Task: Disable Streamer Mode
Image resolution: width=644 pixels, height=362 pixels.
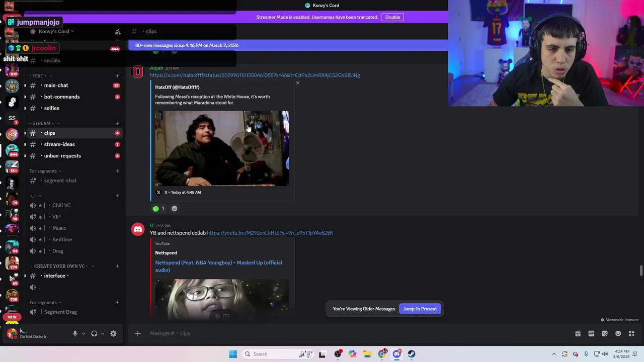Action: tap(392, 17)
